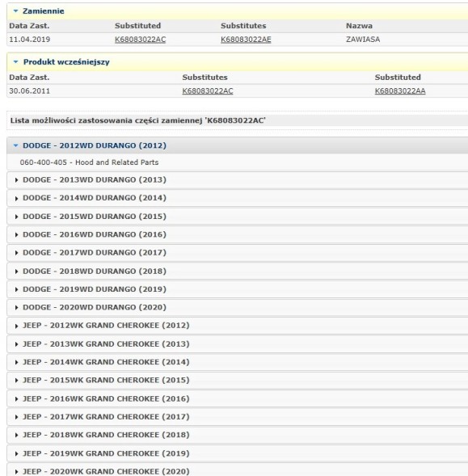Select DODGE - 2018WD DURANGO (2018) title

pyautogui.click(x=95, y=271)
